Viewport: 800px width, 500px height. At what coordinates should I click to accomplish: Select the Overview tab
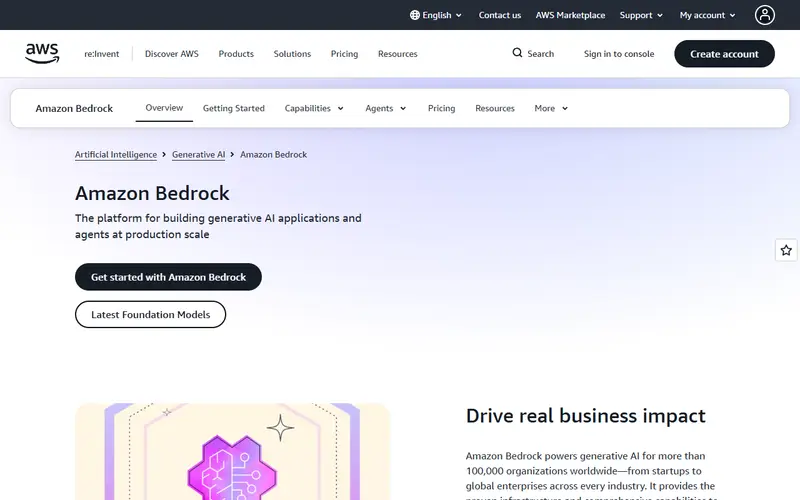[x=164, y=108]
